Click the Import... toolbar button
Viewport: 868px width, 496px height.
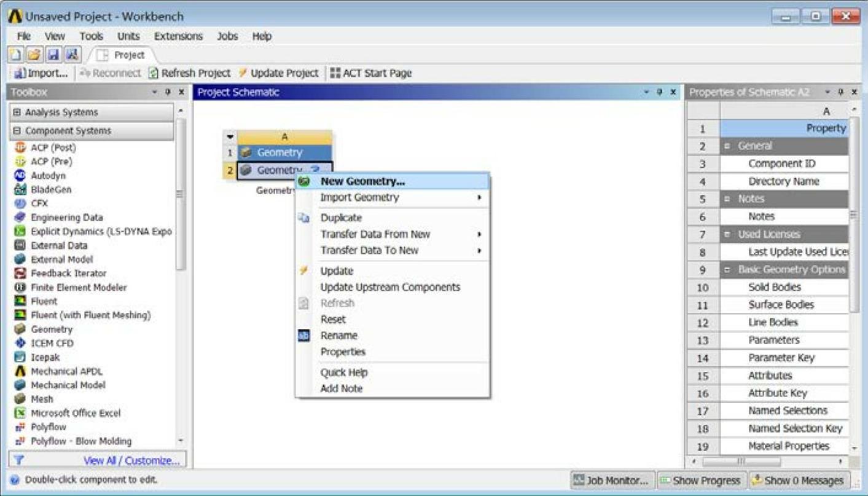(x=41, y=73)
